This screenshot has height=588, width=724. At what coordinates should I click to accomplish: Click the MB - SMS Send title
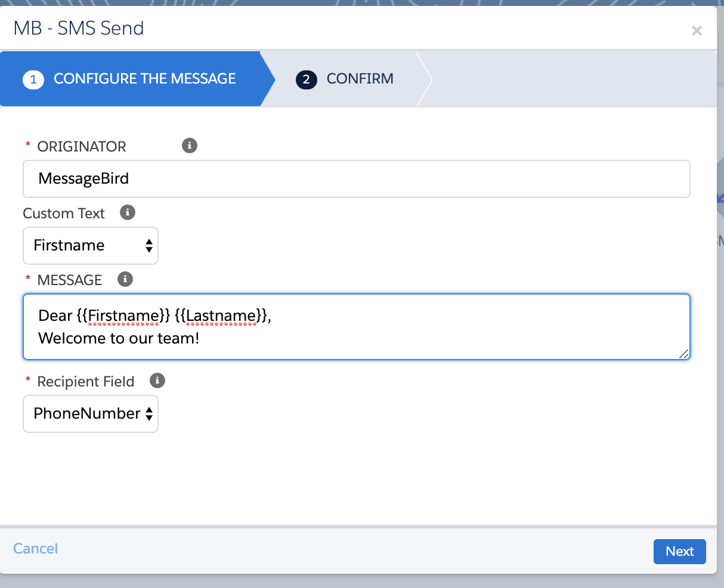click(x=79, y=28)
